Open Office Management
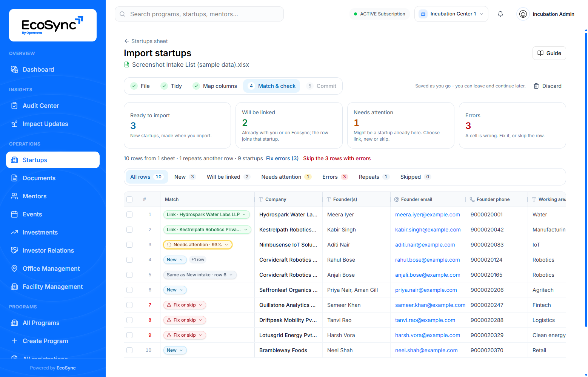Screen dimensions: 588x377 coord(53,268)
